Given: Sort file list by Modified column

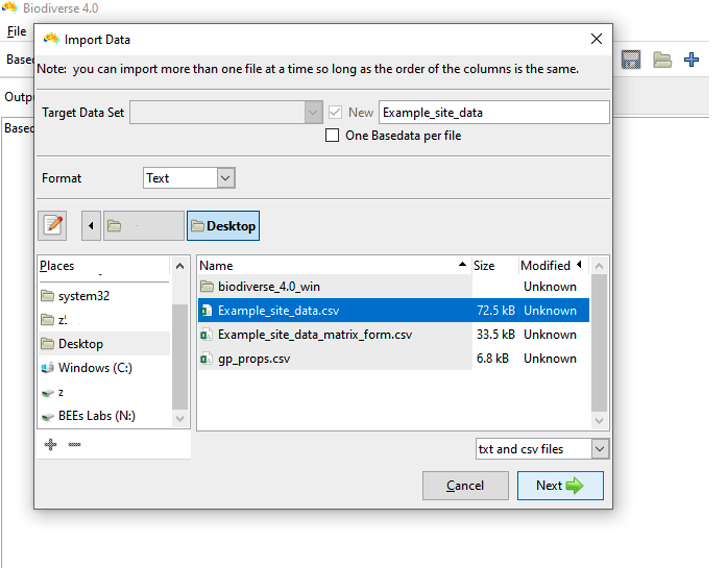Looking at the screenshot, I should coord(553,265).
